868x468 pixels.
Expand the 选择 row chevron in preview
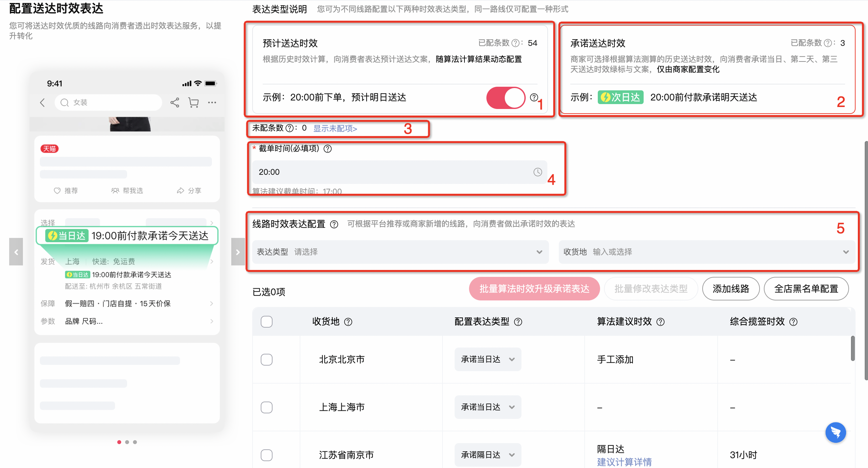tap(212, 223)
